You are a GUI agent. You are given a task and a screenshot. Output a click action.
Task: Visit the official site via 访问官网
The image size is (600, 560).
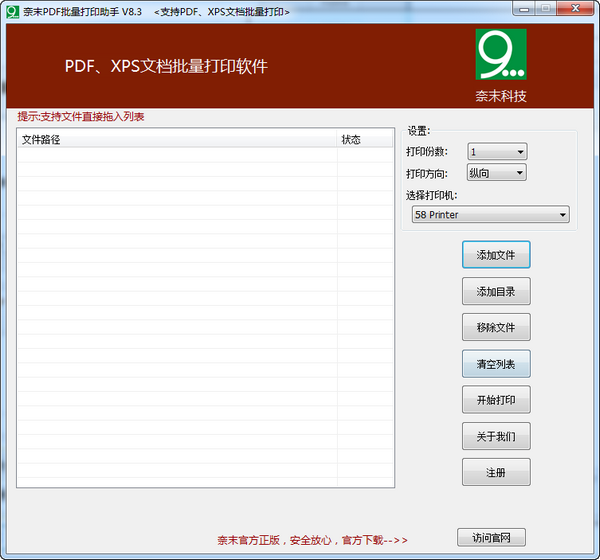click(x=491, y=538)
